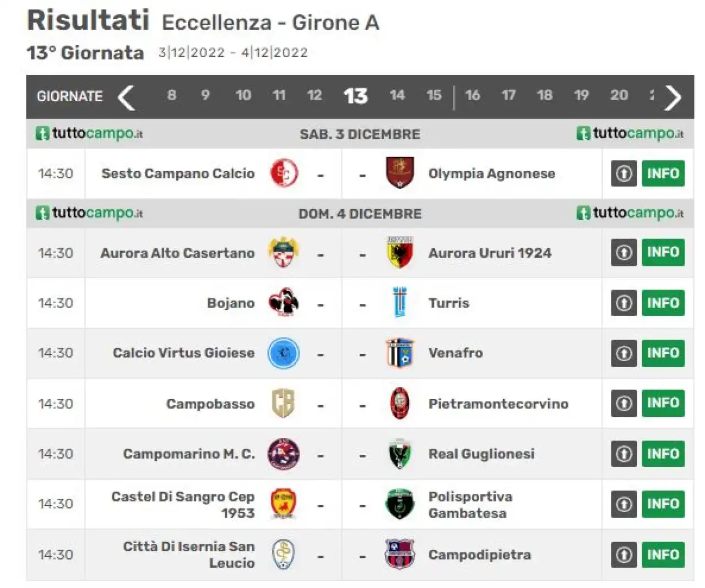
Task: Open INFO for Sesto Campano Calcio match
Action: coord(663,173)
